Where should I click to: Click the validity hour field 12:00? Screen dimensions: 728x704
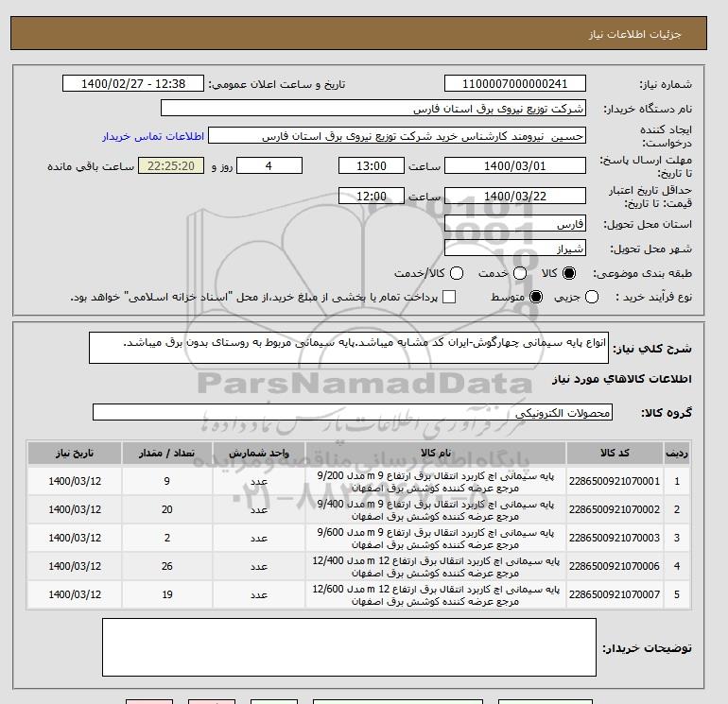[371, 196]
